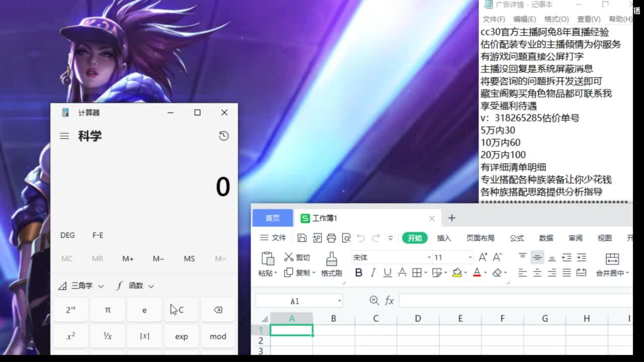Toggle Underline formatting
Screen dimensions: 644x362
387,273
